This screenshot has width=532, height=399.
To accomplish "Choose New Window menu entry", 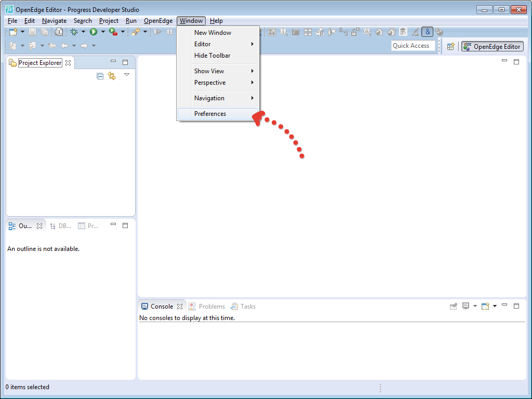I will (218, 33).
